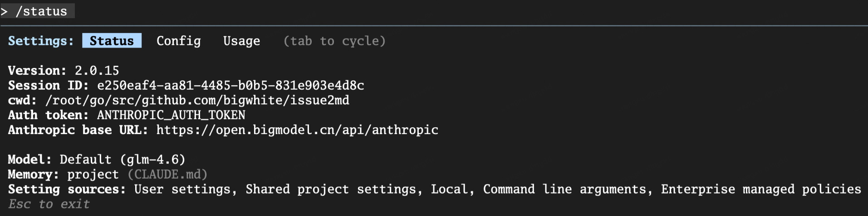Click "User settings" in setting sources
Image resolution: width=868 pixels, height=216 pixels.
coord(182,189)
